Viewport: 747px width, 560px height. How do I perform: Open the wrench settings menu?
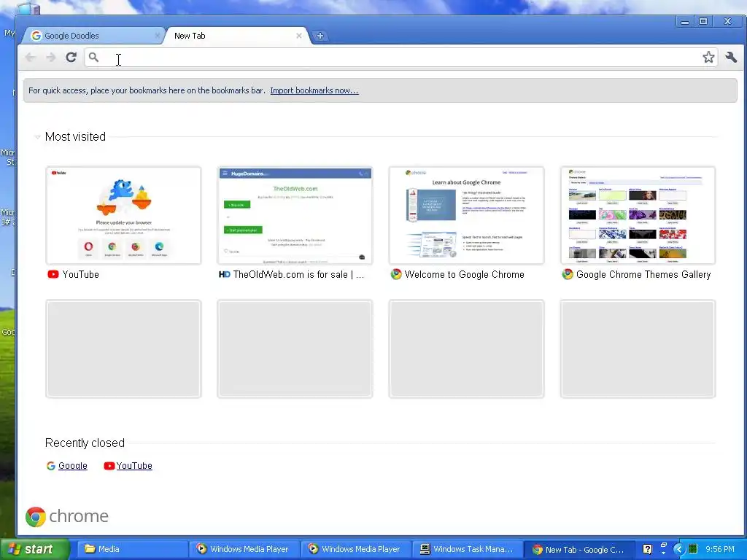[731, 58]
